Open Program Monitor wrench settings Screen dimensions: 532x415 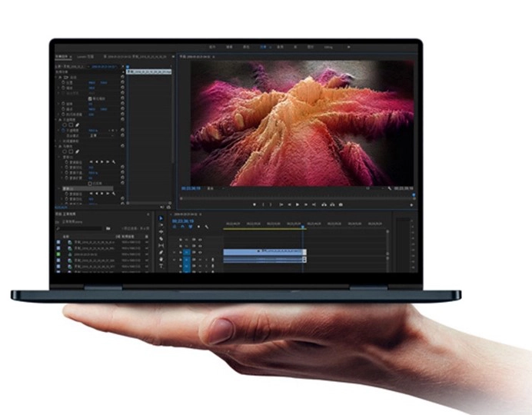390,188
